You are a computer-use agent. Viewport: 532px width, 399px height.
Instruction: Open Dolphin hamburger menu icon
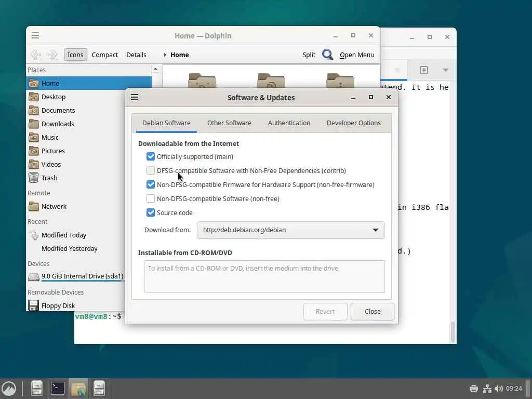pos(35,35)
